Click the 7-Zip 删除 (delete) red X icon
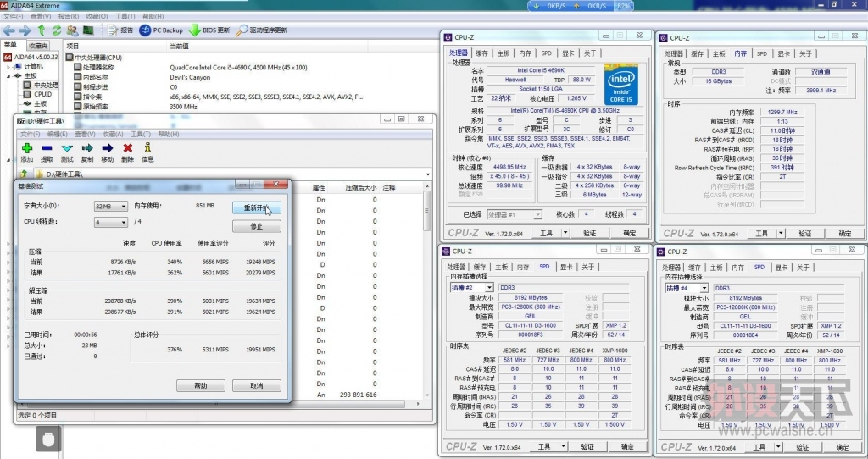Screen dimensions: 868x459 pyautogui.click(x=127, y=148)
